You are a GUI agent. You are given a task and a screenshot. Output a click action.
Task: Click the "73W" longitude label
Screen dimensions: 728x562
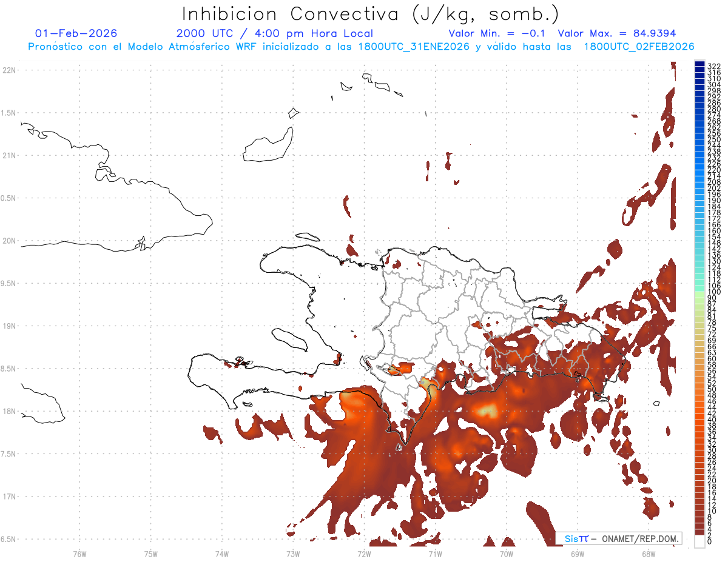coord(293,554)
